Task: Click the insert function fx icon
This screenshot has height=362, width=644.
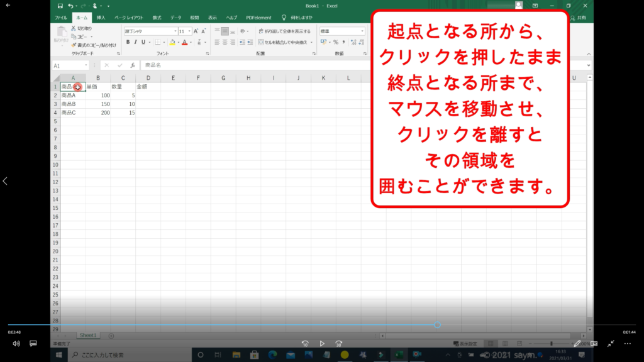Action: [133, 65]
